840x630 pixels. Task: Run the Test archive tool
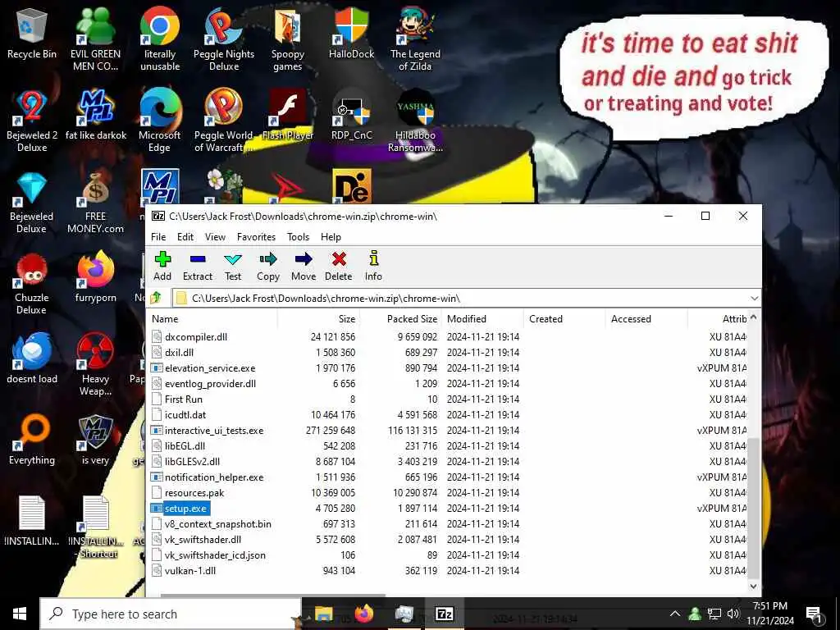[x=233, y=267]
